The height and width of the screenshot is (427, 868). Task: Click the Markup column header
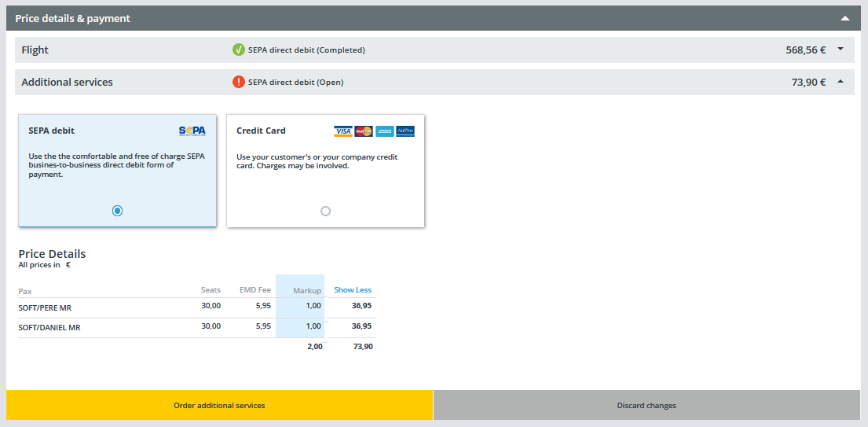coord(307,291)
